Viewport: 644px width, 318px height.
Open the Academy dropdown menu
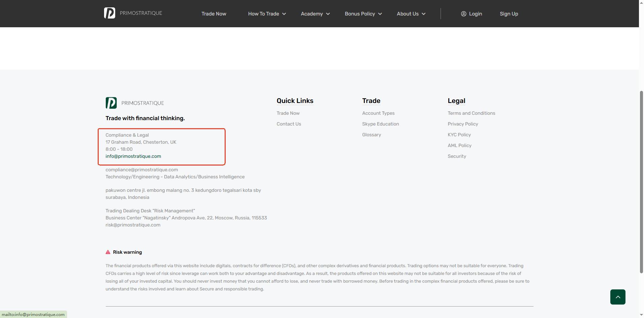(315, 14)
